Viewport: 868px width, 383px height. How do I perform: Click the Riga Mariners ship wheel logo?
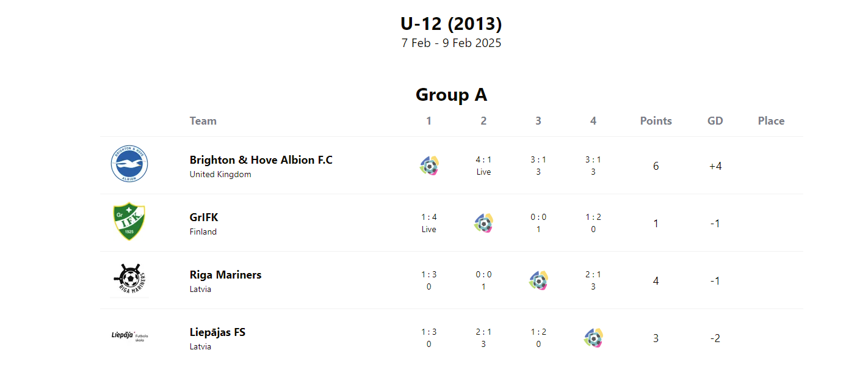[129, 280]
